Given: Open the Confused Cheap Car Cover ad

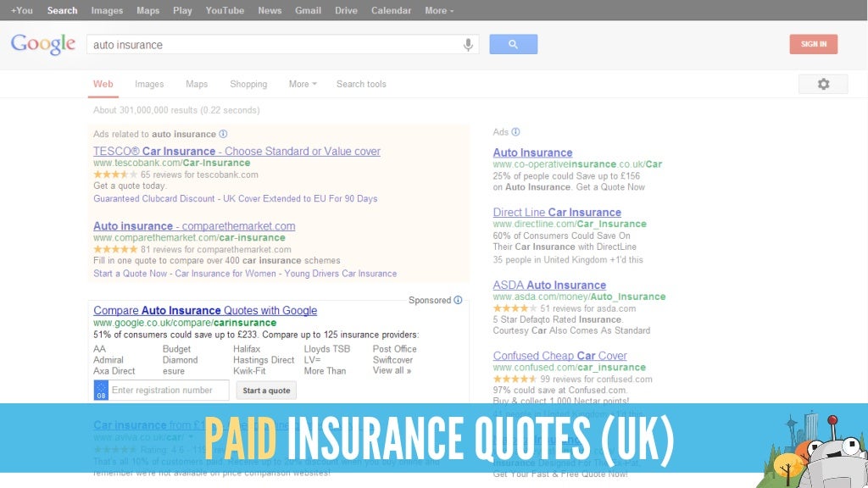Looking at the screenshot, I should [x=560, y=356].
